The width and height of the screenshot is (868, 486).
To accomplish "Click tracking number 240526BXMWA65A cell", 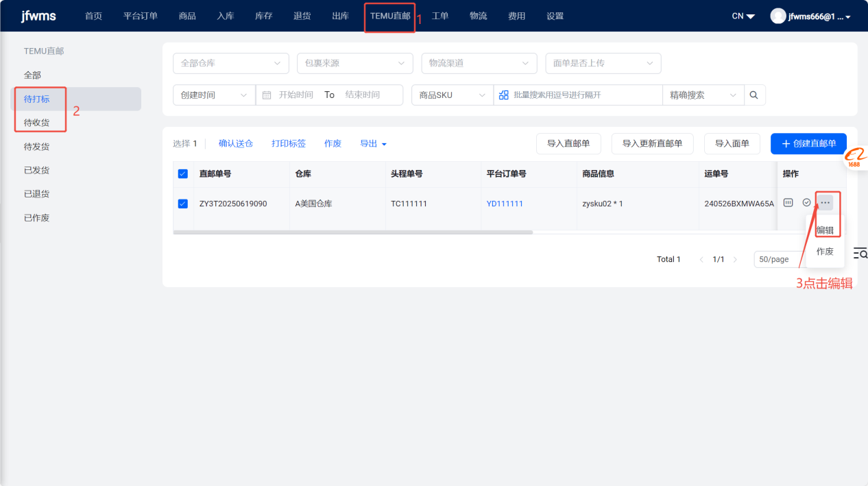I will [x=739, y=204].
